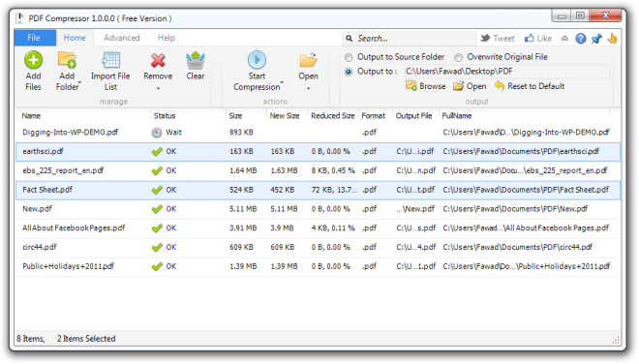Click the Add Files green plus icon
639x364 pixels.
[x=33, y=60]
